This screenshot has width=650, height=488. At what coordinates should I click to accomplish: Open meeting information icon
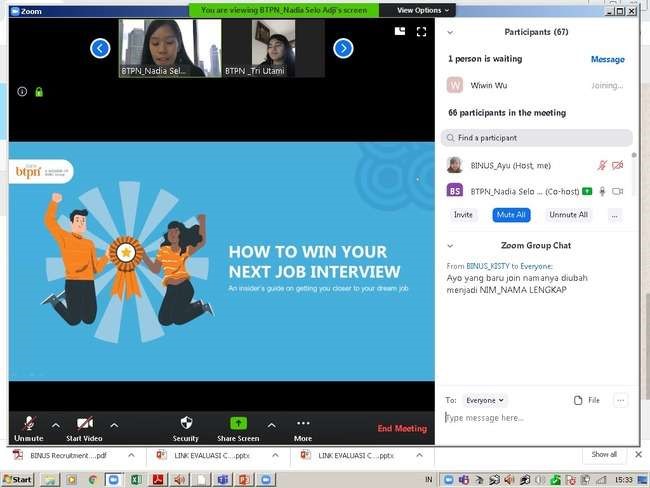click(22, 92)
